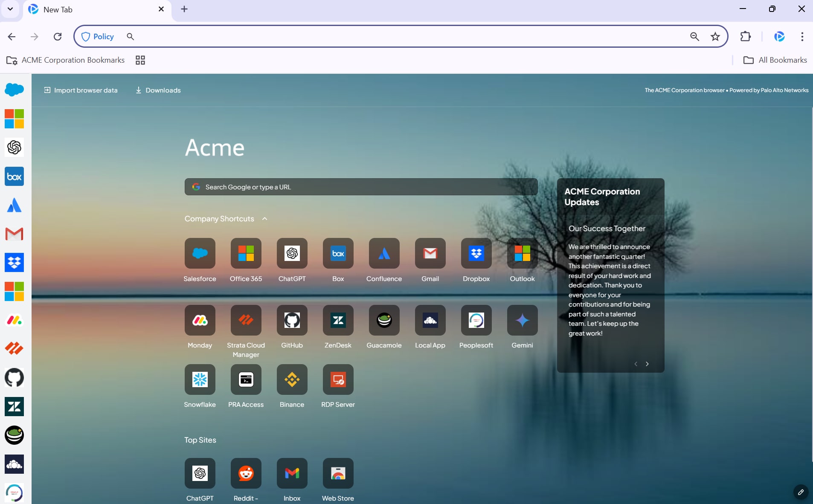Open the Salesforce company shortcut tile
The height and width of the screenshot is (504, 813).
[200, 253]
